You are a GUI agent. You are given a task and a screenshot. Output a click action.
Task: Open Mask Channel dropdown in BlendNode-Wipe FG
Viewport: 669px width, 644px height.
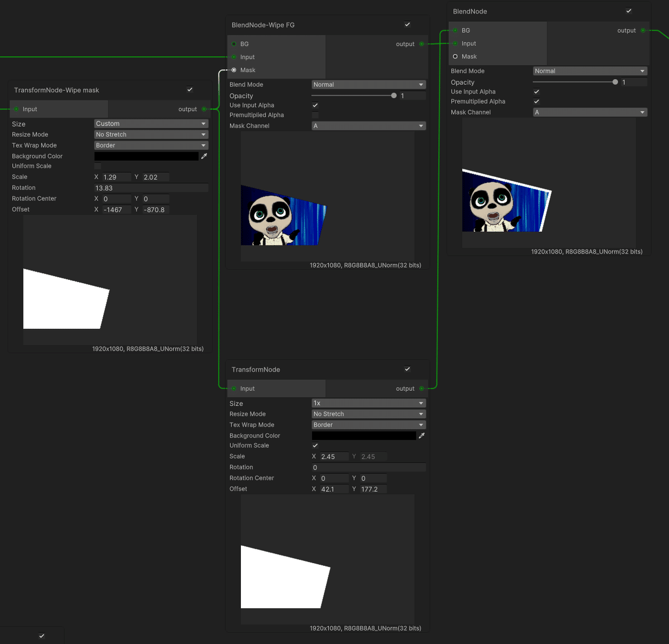tap(369, 126)
